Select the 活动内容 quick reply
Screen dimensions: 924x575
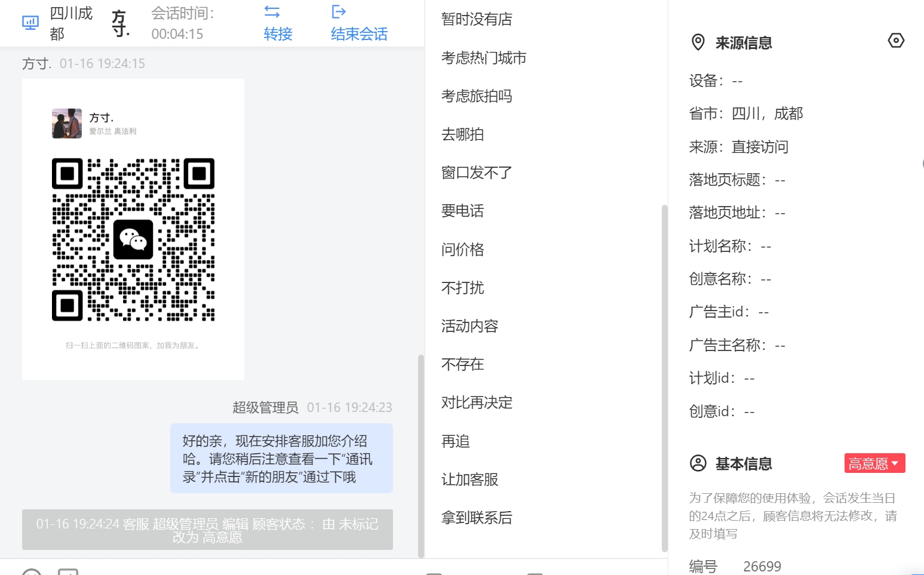469,326
